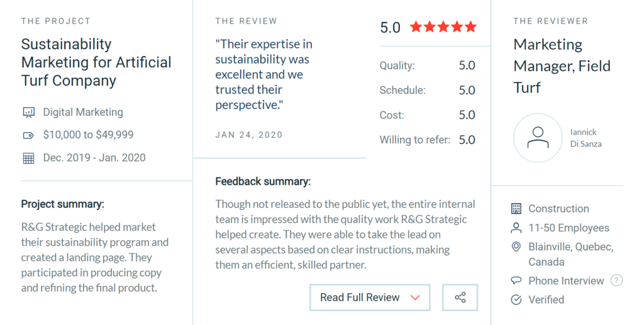
Task: Click the location pin icon
Action: click(x=516, y=247)
